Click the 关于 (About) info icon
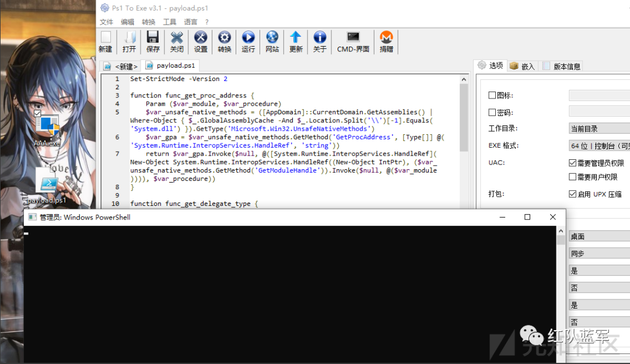The width and height of the screenshot is (630, 364). click(x=320, y=42)
